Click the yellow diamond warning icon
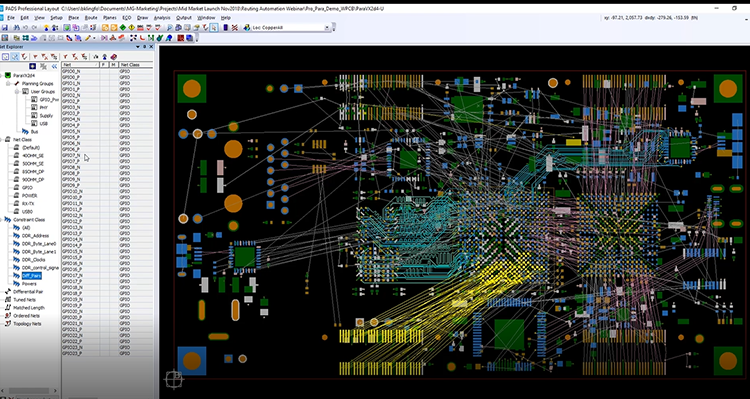The height and width of the screenshot is (399, 750). click(x=132, y=28)
